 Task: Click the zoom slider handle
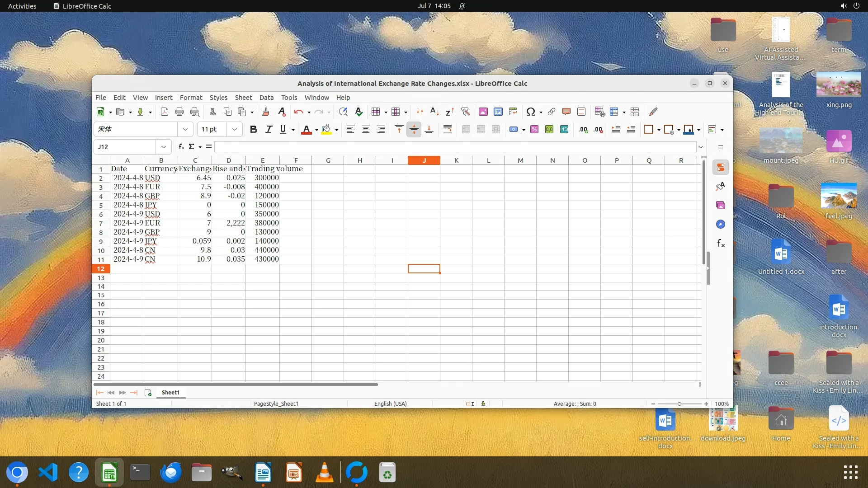pyautogui.click(x=679, y=404)
